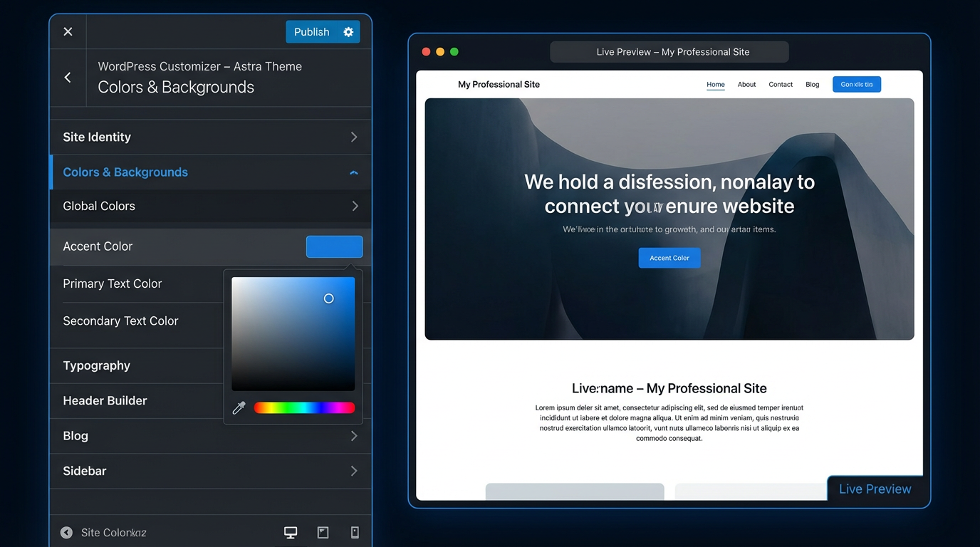This screenshot has width=980, height=547.
Task: Click the Home navigation link
Action: 715,84
